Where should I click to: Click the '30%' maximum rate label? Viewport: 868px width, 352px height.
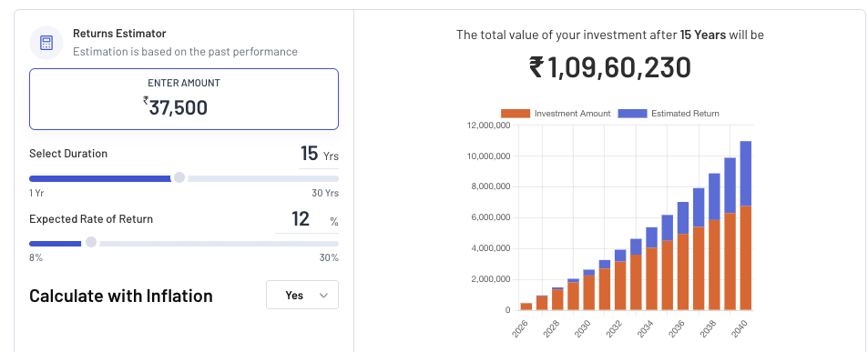329,258
